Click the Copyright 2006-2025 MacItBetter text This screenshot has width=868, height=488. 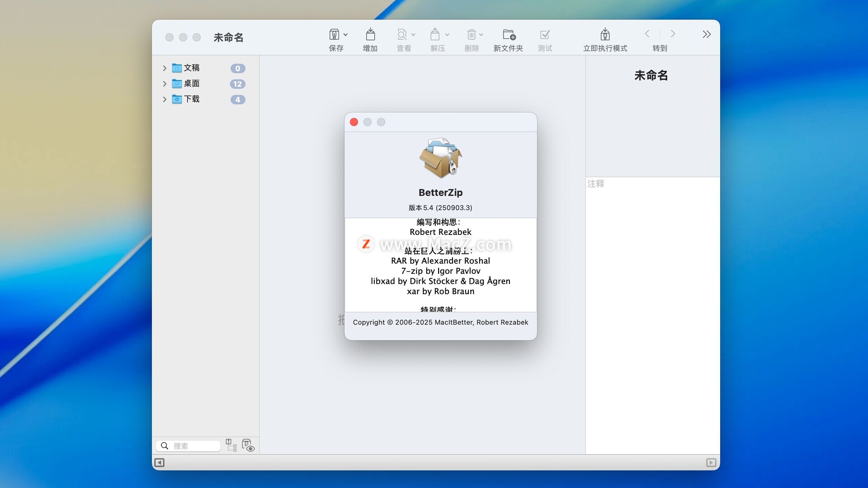point(440,322)
